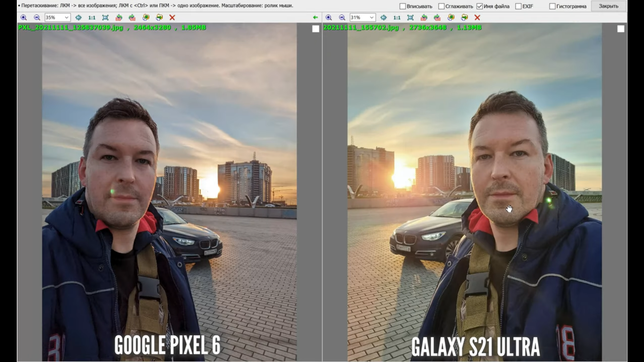The height and width of the screenshot is (362, 644).
Task: Tick the white selection box on right image
Action: click(621, 29)
